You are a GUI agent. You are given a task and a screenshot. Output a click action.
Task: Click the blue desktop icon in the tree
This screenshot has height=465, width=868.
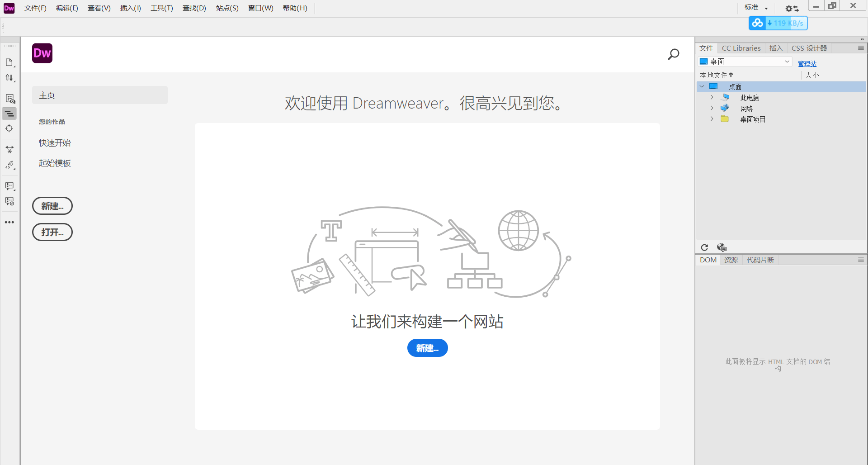pyautogui.click(x=713, y=86)
